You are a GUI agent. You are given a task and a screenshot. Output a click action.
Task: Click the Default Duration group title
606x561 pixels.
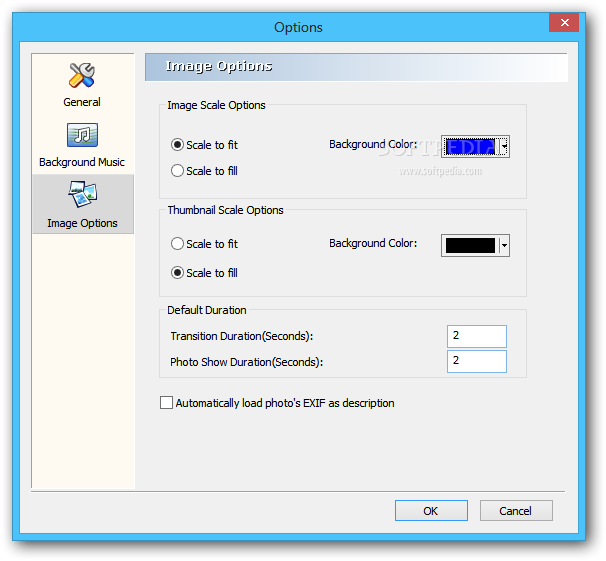[207, 310]
